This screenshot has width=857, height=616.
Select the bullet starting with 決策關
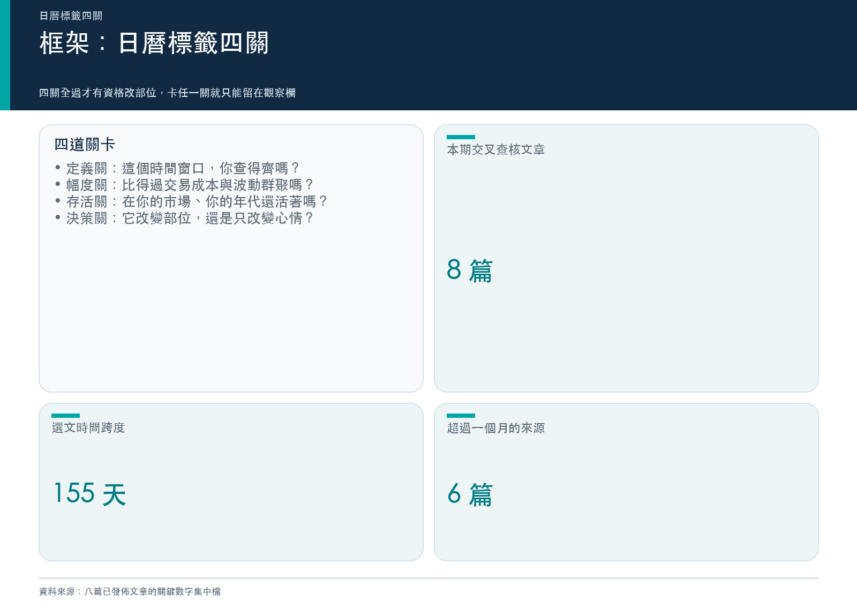point(184,218)
